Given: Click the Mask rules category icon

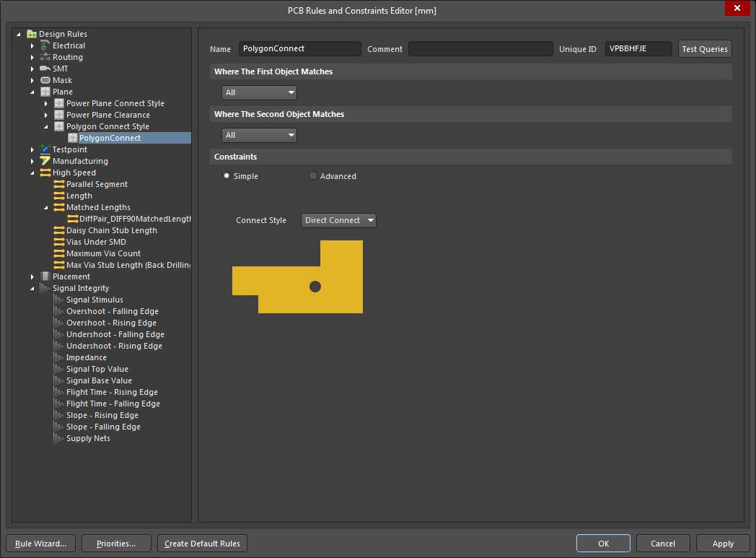Looking at the screenshot, I should coord(45,80).
